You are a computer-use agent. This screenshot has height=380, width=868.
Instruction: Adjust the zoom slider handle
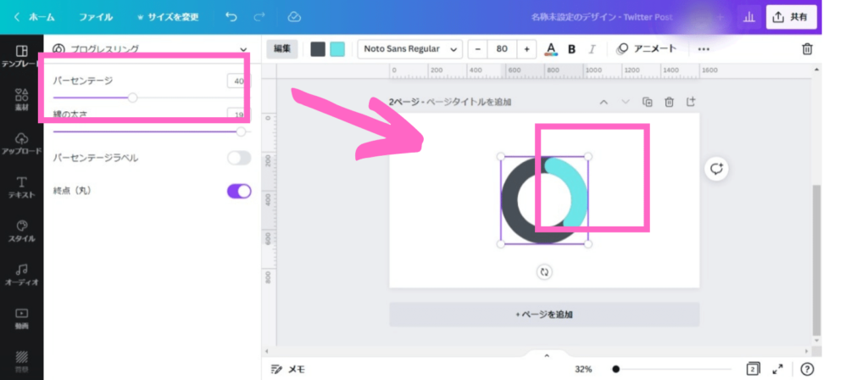click(615, 369)
